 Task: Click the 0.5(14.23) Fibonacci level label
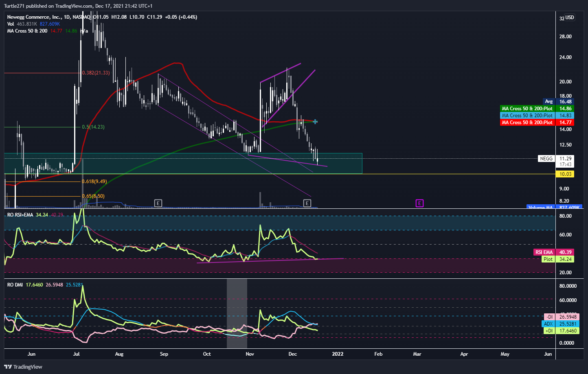click(x=93, y=127)
